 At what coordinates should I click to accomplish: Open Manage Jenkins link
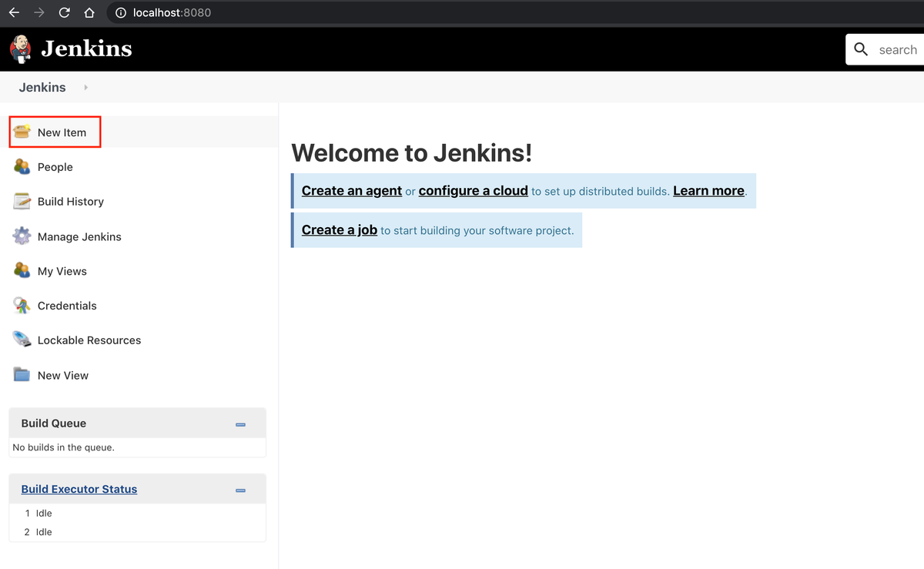[x=79, y=237]
